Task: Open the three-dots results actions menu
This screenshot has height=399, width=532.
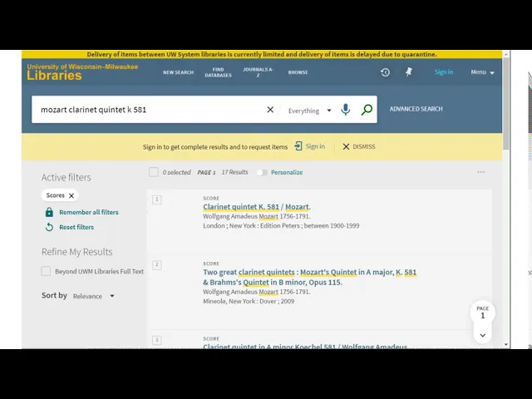Action: tap(480, 172)
